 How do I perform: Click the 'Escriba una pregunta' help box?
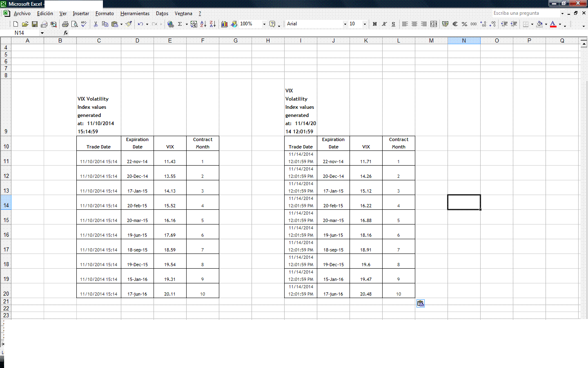(526, 13)
